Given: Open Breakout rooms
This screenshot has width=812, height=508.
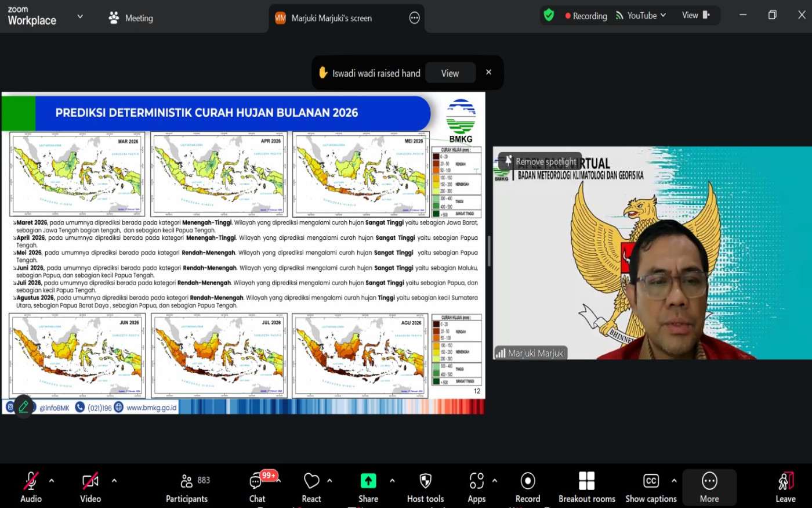Looking at the screenshot, I should [586, 487].
